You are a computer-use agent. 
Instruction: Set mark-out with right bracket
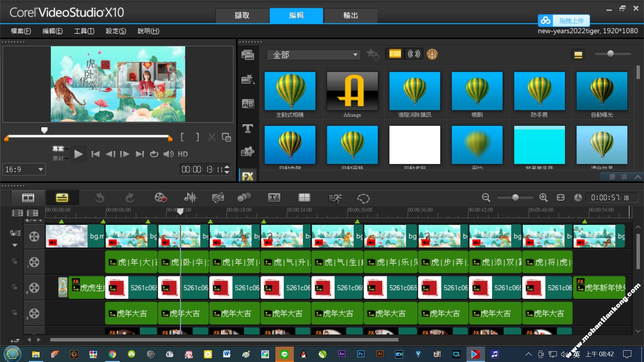[197, 137]
